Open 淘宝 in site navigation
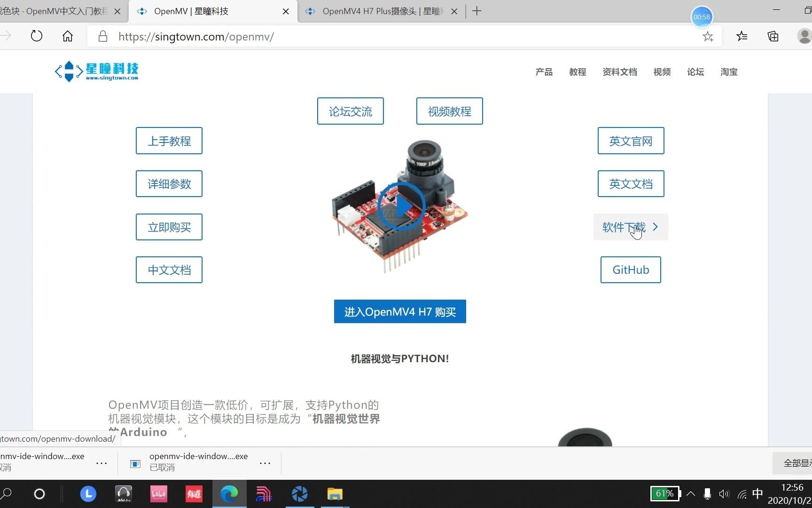Viewport: 812px width, 508px height. coord(729,71)
